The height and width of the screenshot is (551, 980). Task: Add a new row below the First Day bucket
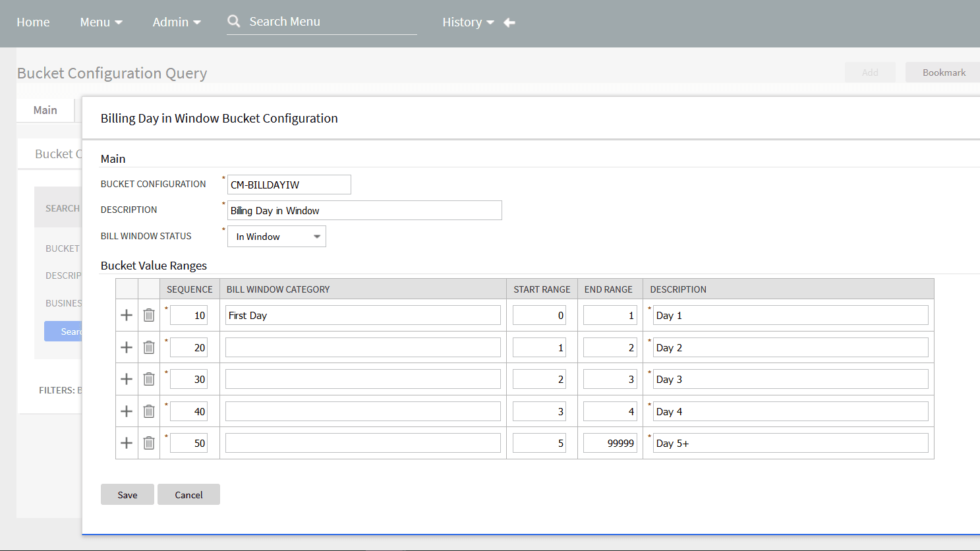(x=127, y=315)
